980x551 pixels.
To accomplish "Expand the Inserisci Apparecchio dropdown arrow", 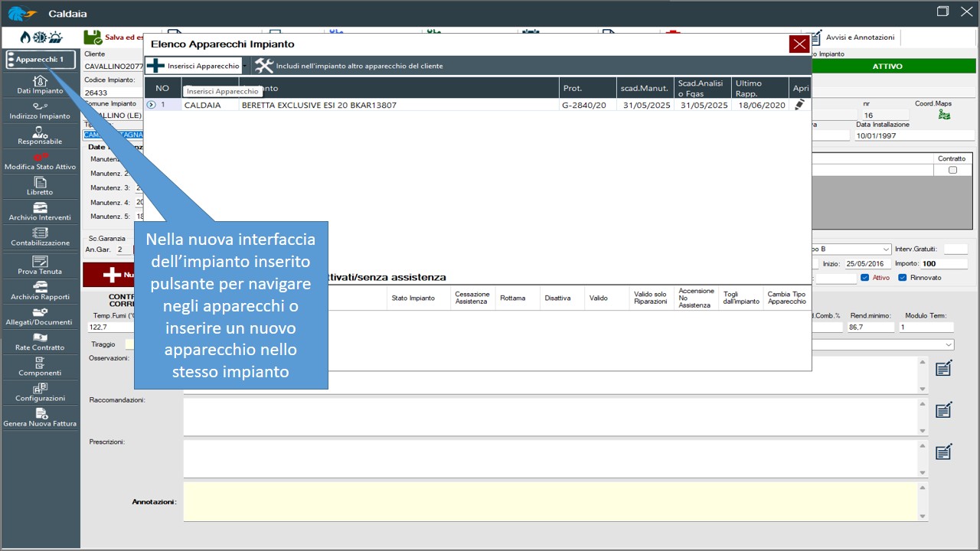I will 245,66.
